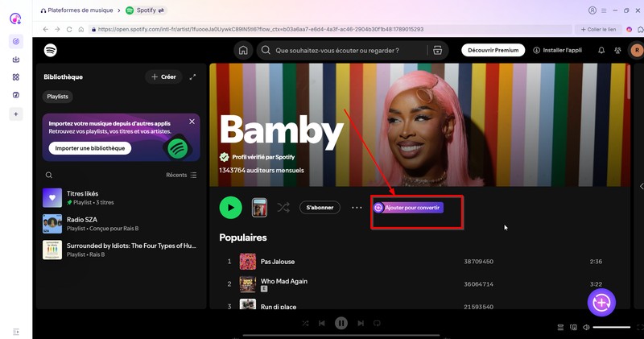Open the Spotify home page
Screen dimensions: 644x339
click(243, 50)
